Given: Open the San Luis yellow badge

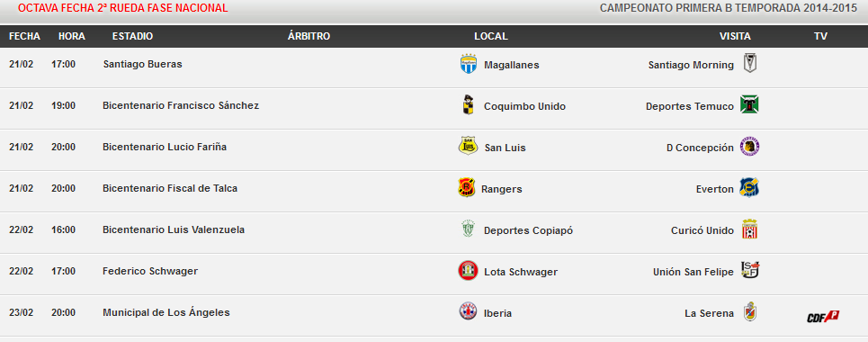Looking at the screenshot, I should pyautogui.click(x=469, y=147).
